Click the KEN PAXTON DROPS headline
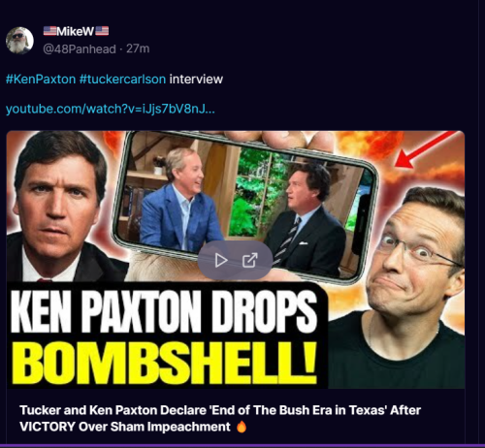This screenshot has width=485, height=448. click(164, 311)
